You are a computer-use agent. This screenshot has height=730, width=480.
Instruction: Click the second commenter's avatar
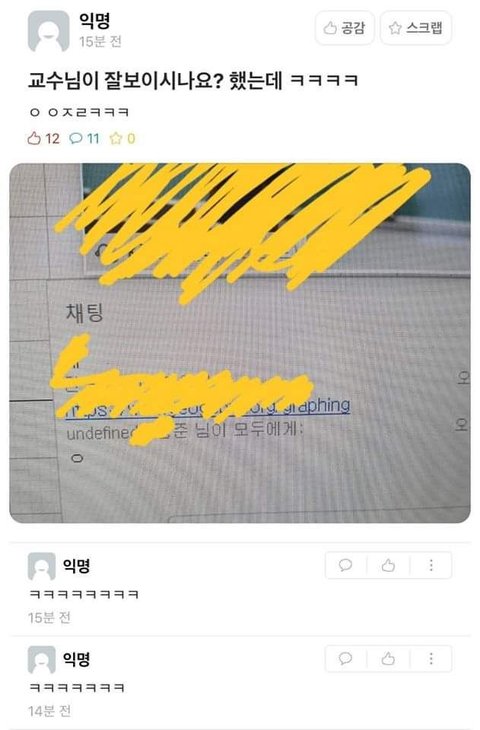click(x=41, y=659)
